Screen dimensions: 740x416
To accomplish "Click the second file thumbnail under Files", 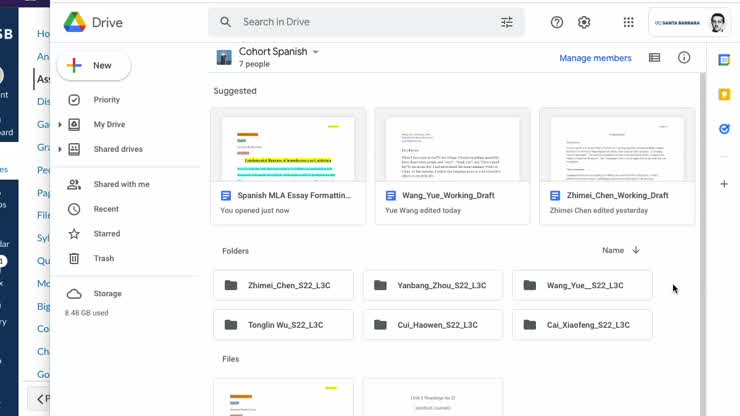I will point(433,397).
